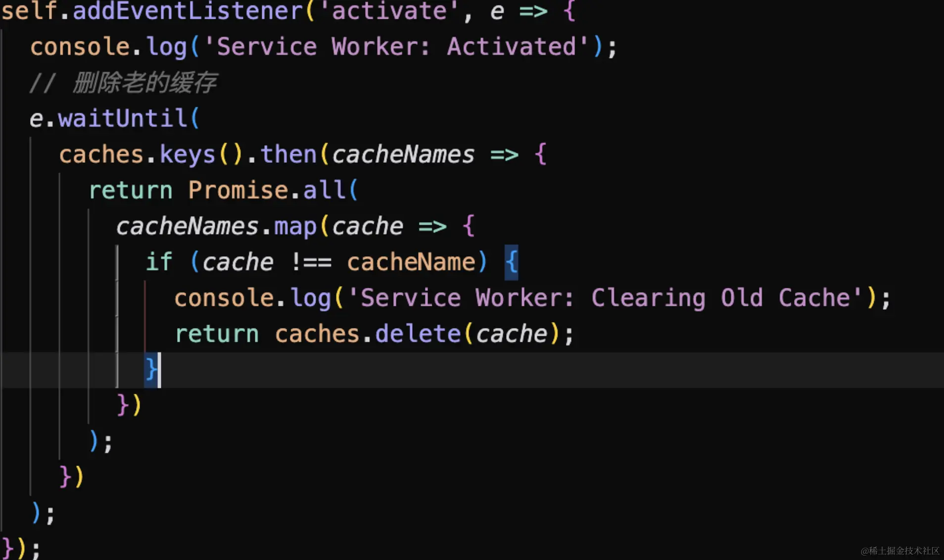
Task: Click the 'activate' string literal
Action: 389,10
